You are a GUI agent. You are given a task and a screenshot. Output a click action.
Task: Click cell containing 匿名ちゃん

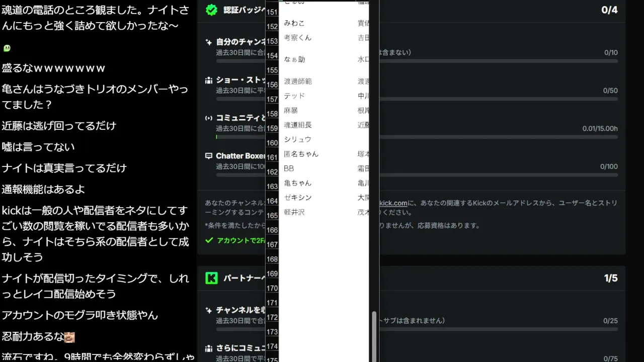301,154
